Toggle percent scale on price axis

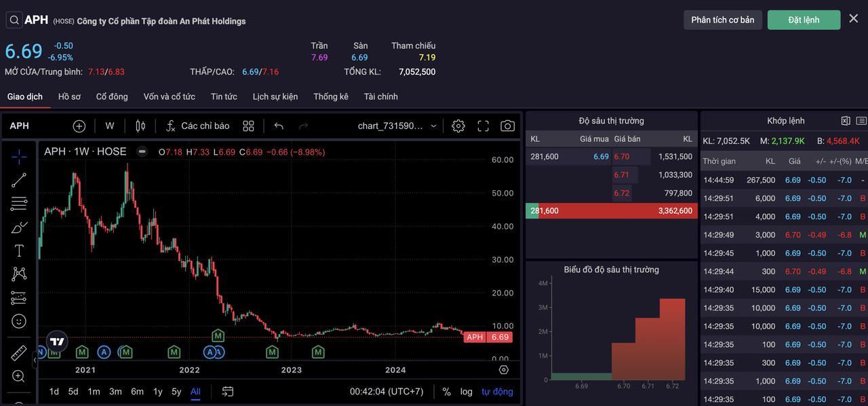coord(446,392)
